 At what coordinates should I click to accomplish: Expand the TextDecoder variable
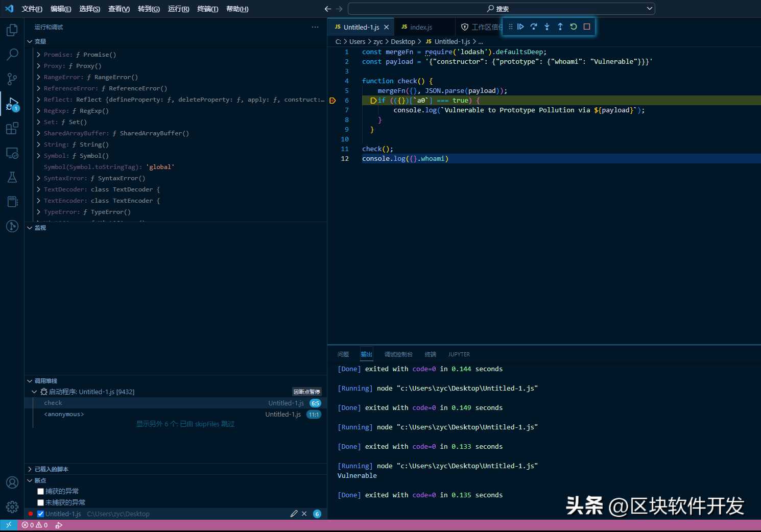(x=38, y=189)
